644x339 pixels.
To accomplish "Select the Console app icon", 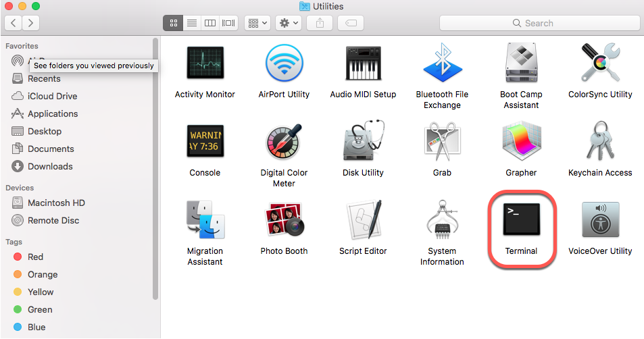I will pos(205,141).
